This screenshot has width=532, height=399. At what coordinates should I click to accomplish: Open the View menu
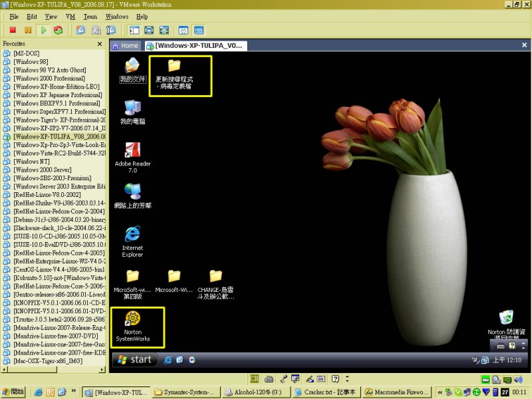tap(51, 17)
